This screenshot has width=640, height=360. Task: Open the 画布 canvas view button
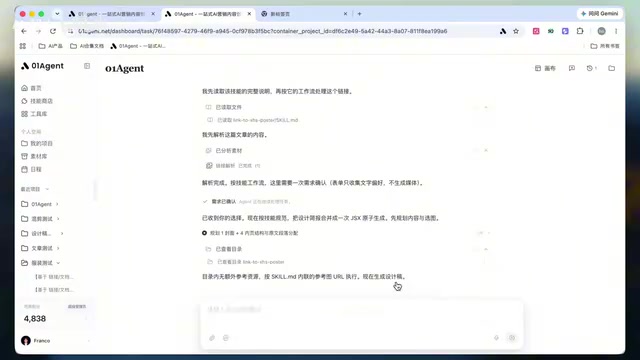click(x=545, y=68)
